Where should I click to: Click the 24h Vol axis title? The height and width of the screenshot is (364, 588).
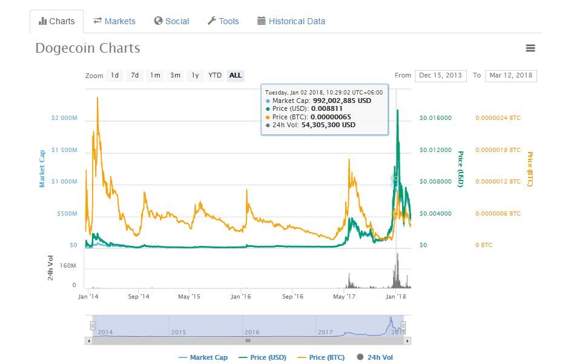click(x=50, y=268)
